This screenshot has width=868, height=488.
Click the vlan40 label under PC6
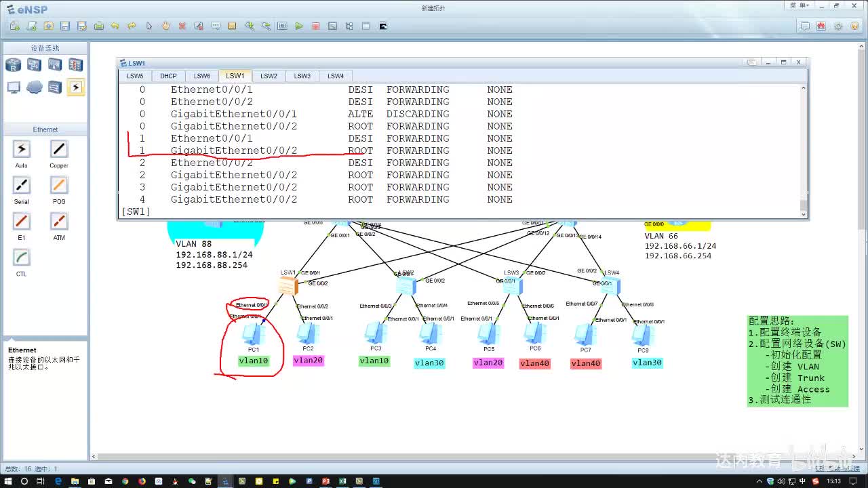tap(534, 363)
